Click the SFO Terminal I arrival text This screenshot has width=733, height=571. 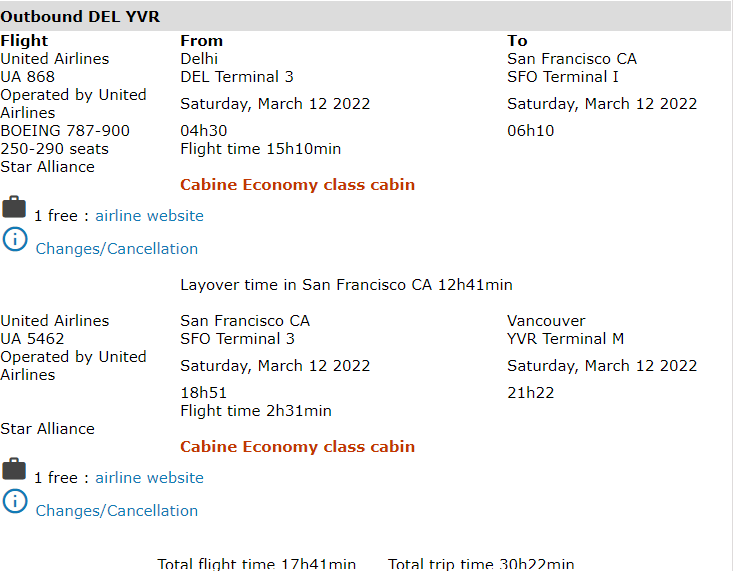pyautogui.click(x=563, y=77)
